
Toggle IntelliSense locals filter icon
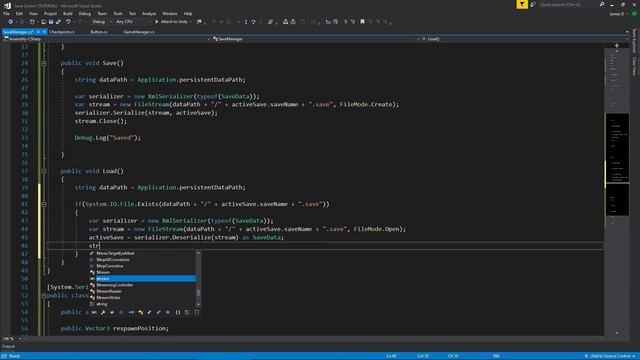pos(94,313)
